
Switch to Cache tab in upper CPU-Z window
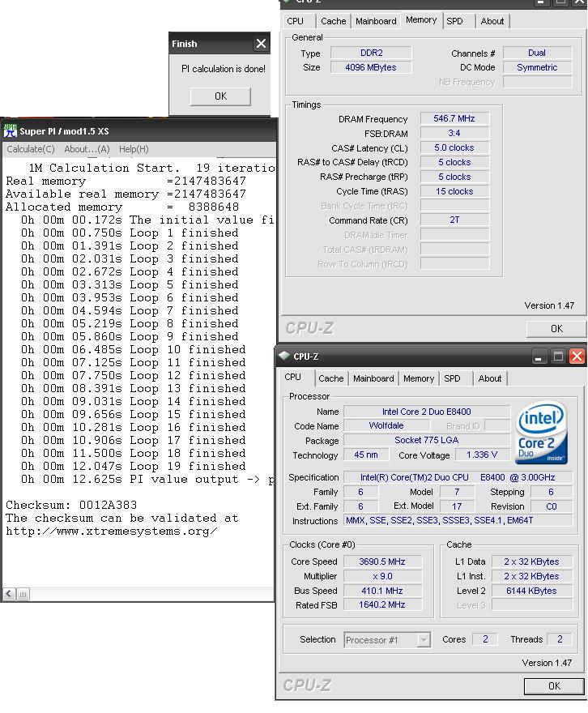[x=333, y=21]
